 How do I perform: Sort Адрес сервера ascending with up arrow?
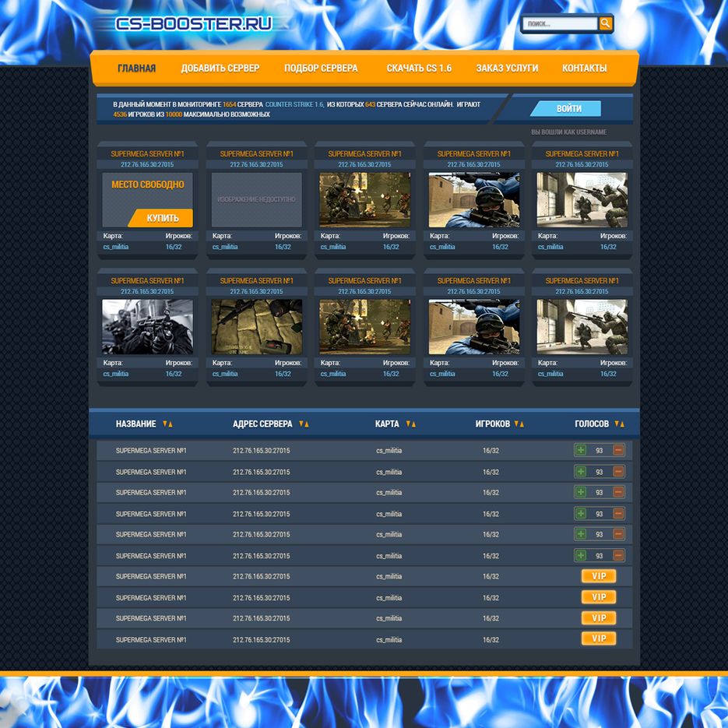(307, 424)
